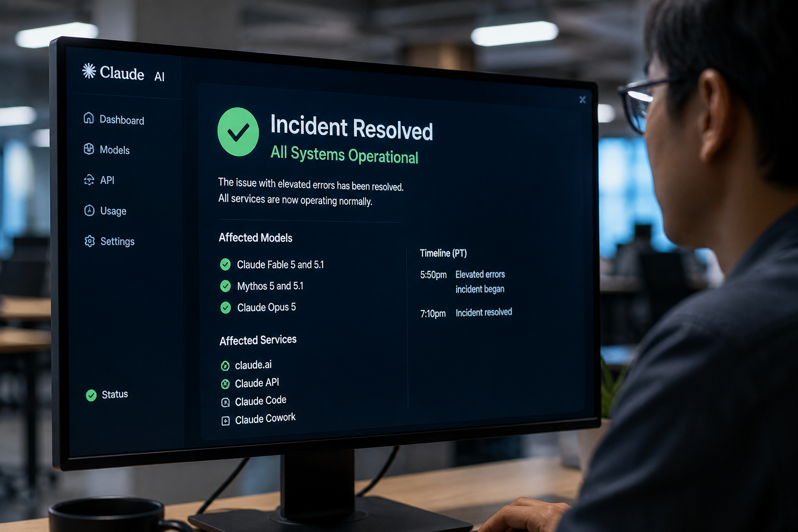Click the large green Incident Resolved checkmark
This screenshot has width=798, height=532.
pos(238,132)
